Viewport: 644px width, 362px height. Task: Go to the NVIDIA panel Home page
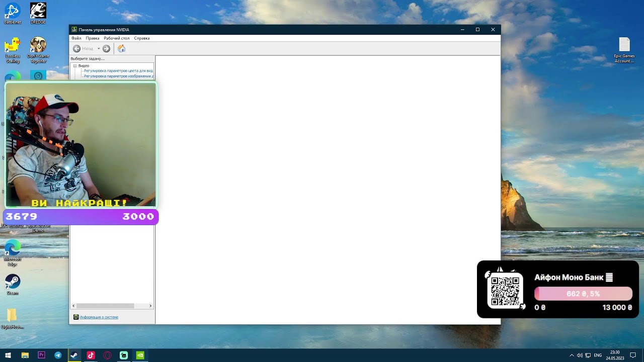[121, 49]
